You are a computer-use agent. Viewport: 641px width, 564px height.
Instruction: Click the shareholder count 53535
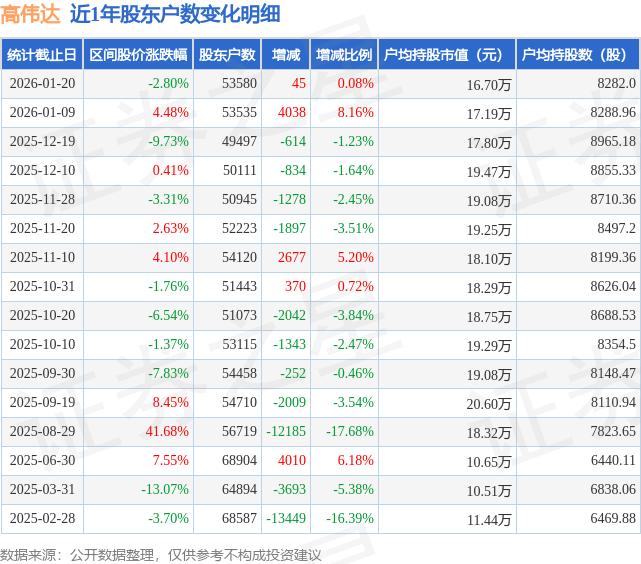(x=240, y=112)
